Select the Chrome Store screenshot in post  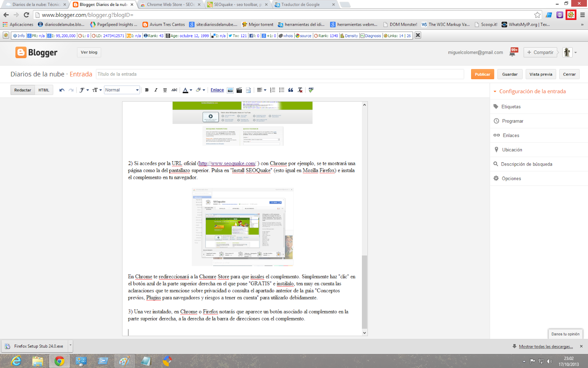point(243,227)
